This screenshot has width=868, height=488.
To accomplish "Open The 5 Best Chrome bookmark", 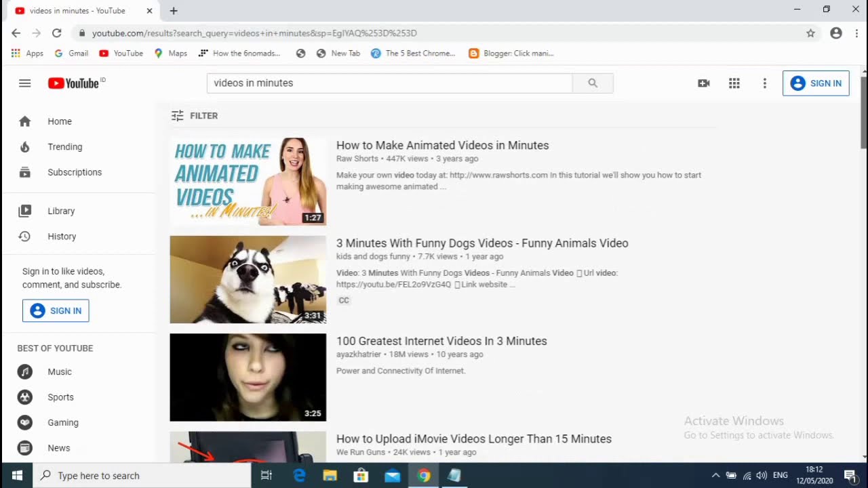I will (413, 54).
